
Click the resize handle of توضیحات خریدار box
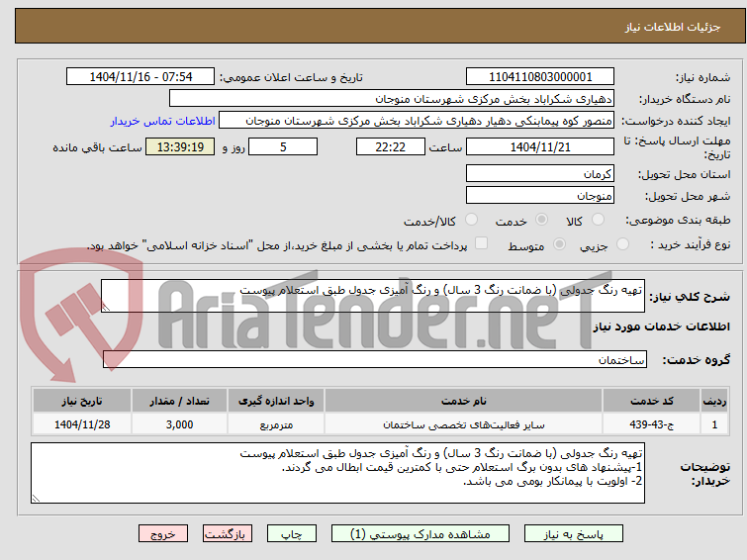[36, 498]
